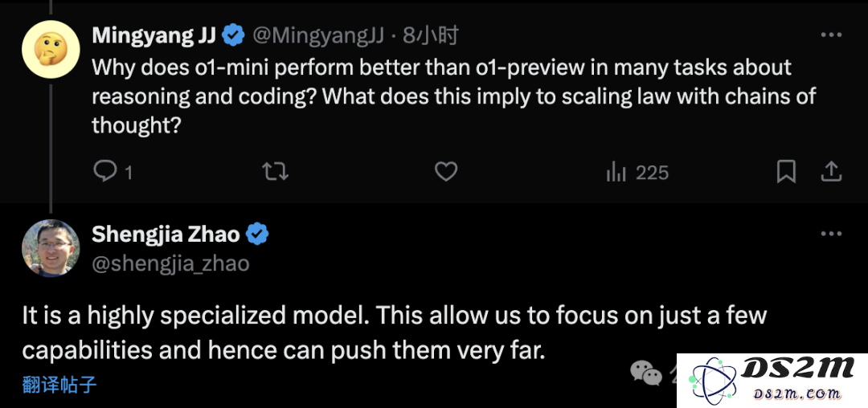Screen dimensions: 868x408
Task: Open Mingyang JJ's thinking-emoji avatar
Action: point(51,49)
